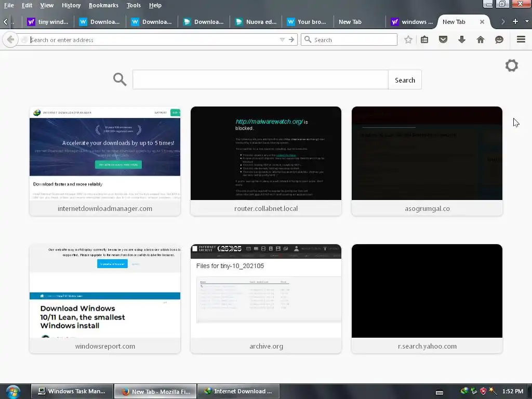Open the Downloads arrow icon

click(x=462, y=39)
